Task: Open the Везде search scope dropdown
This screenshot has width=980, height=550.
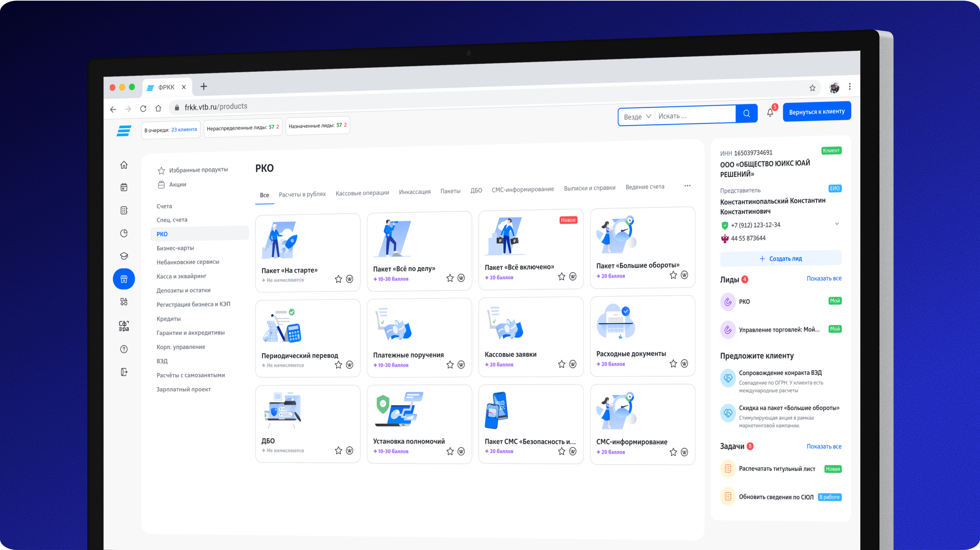Action: (x=637, y=116)
